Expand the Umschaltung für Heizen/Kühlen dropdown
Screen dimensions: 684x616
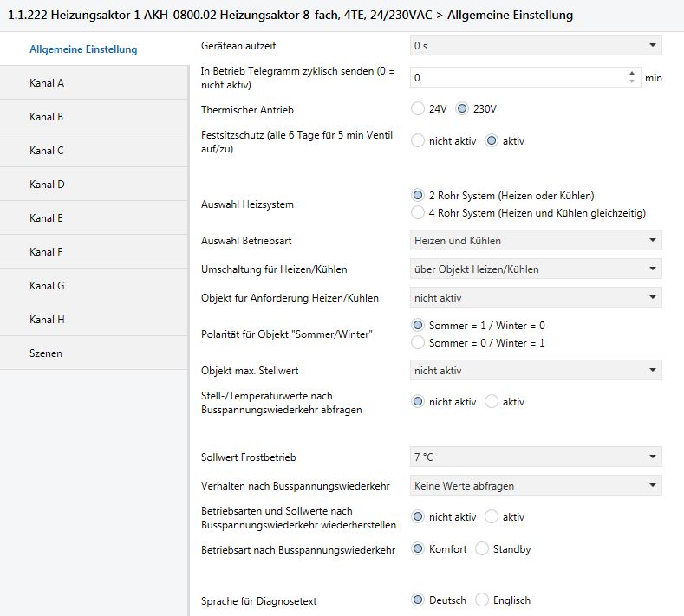point(535,269)
